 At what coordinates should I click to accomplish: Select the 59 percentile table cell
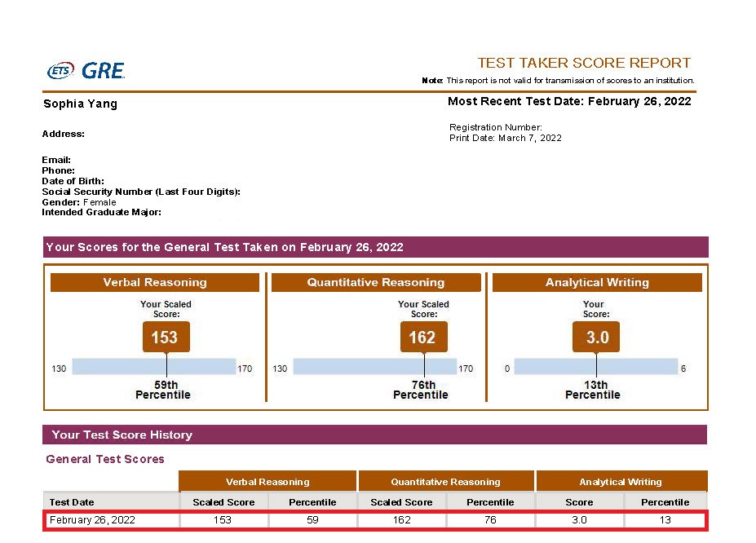(312, 520)
